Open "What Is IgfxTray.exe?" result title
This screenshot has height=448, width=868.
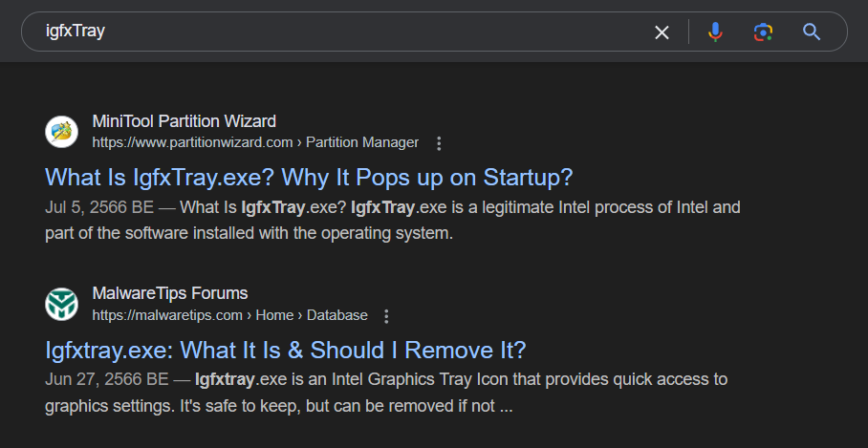coord(309,178)
